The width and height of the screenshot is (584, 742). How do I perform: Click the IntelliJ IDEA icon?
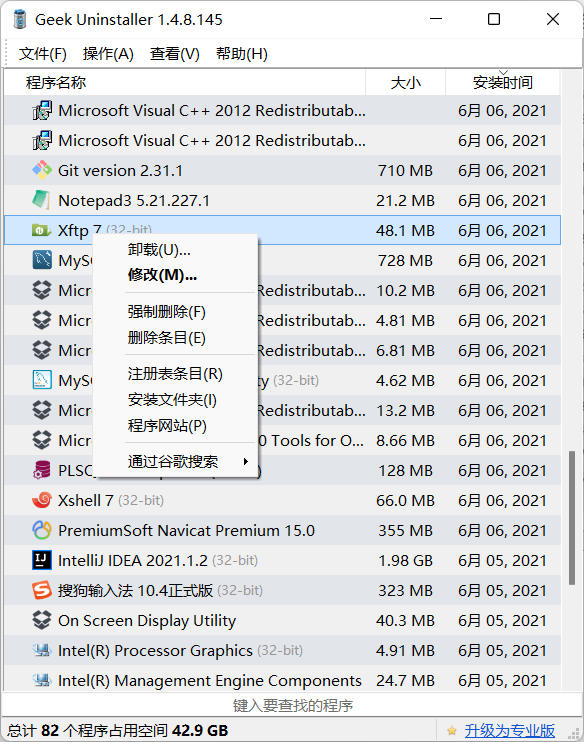click(42, 560)
